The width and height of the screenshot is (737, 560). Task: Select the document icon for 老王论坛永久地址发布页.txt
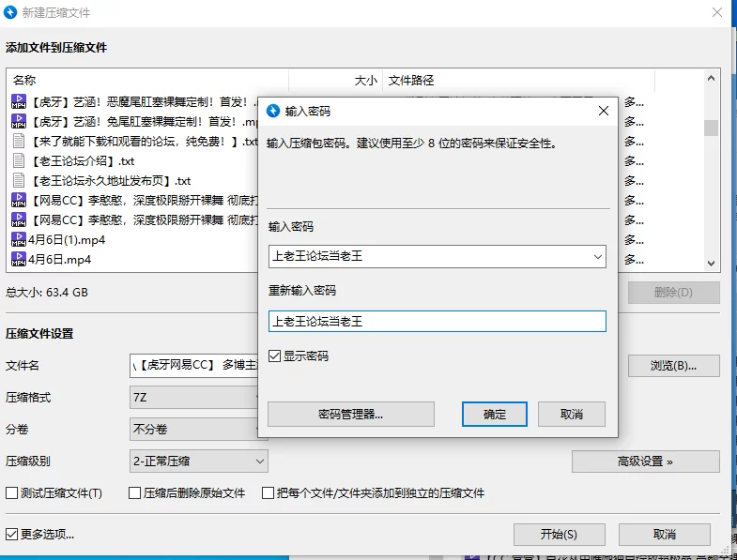pyautogui.click(x=18, y=180)
